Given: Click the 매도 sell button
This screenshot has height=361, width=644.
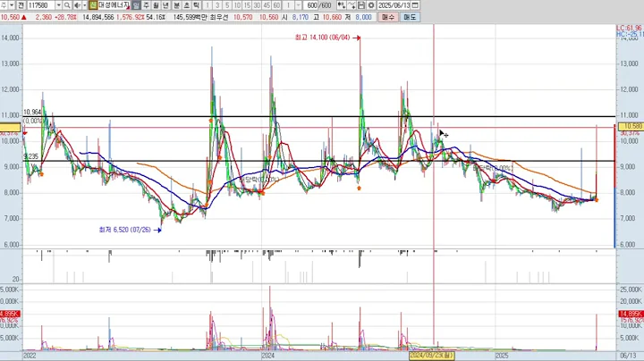Looking at the screenshot, I should coord(410,17).
